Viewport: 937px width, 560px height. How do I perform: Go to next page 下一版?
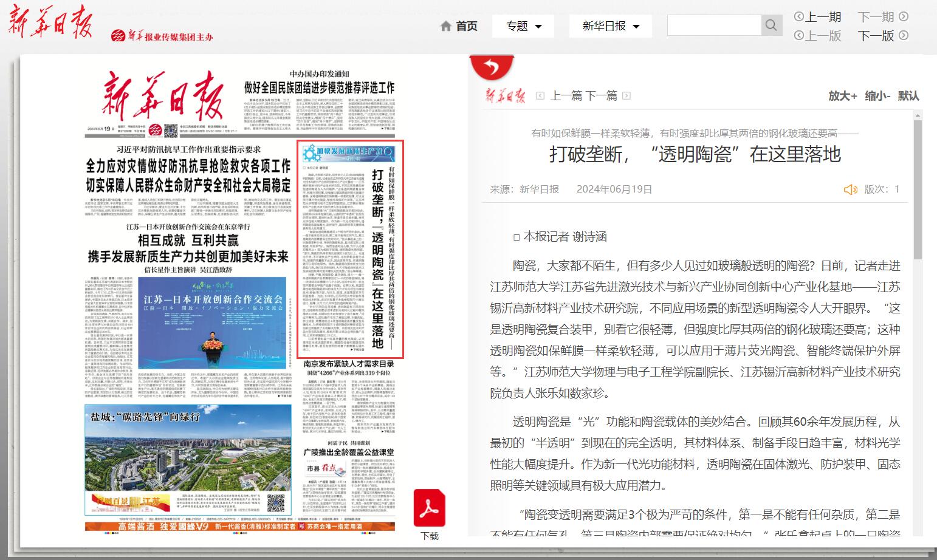point(882,36)
